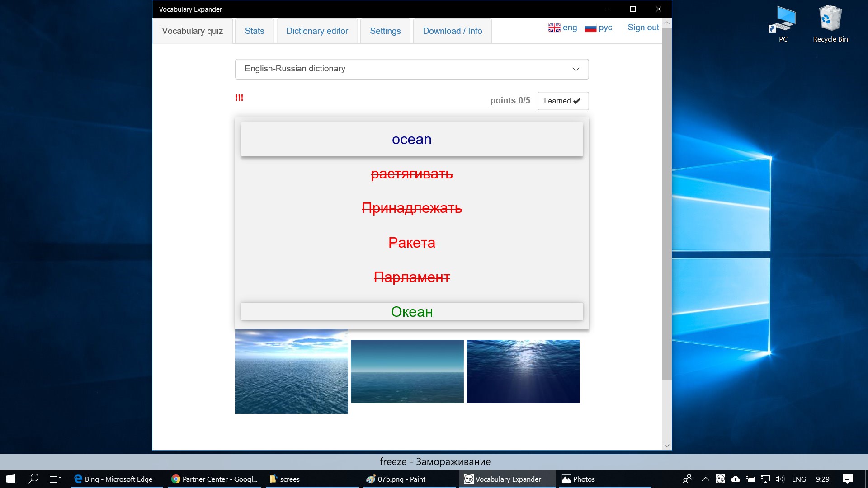This screenshot has height=488, width=868.
Task: Open the Settings tab
Action: 385,31
